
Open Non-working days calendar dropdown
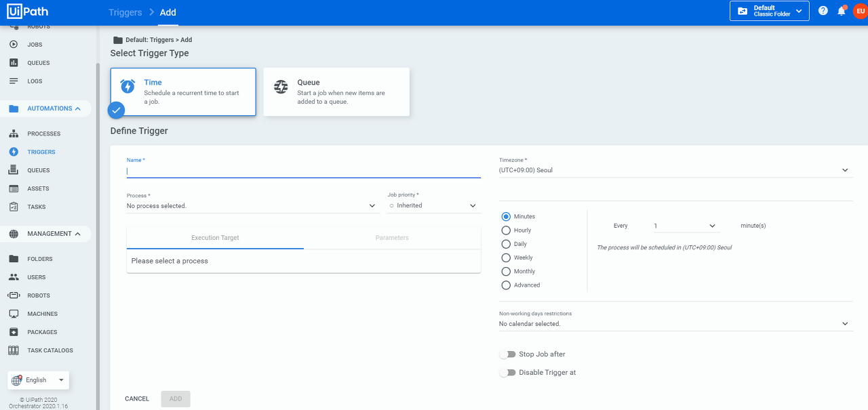click(675, 324)
